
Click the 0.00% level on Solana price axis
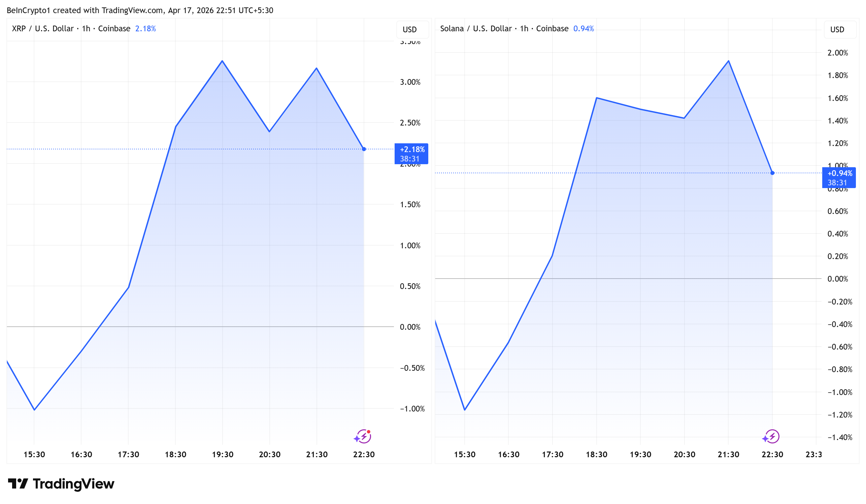point(837,279)
